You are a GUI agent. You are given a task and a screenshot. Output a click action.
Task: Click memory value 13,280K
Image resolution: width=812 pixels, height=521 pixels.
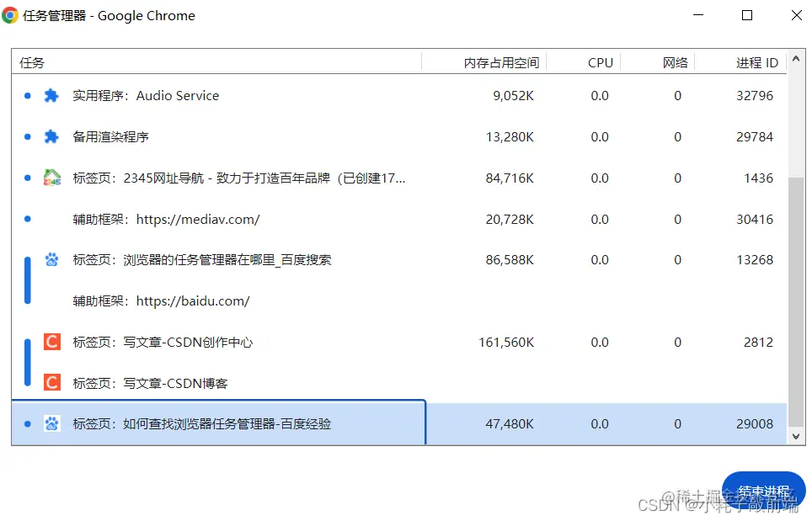(510, 136)
